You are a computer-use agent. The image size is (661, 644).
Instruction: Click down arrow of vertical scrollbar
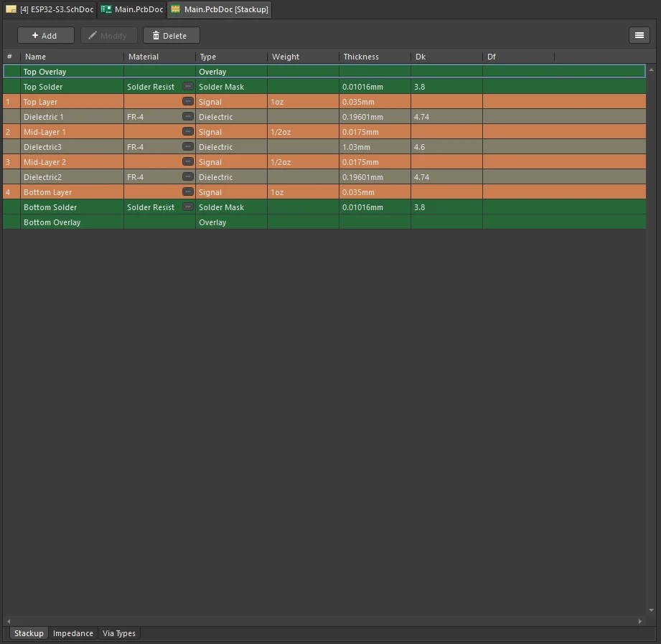(x=651, y=610)
